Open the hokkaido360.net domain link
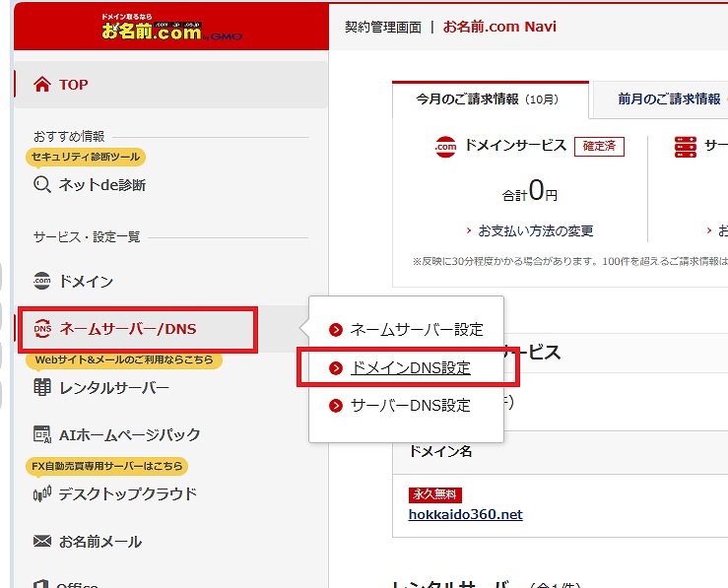The width and height of the screenshot is (728, 588). pos(465,514)
